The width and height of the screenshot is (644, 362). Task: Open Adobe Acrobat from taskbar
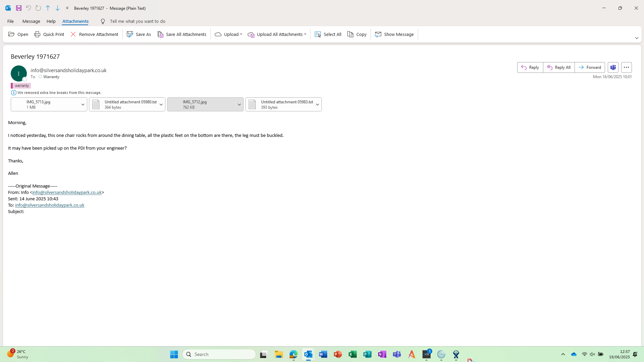[412, 354]
